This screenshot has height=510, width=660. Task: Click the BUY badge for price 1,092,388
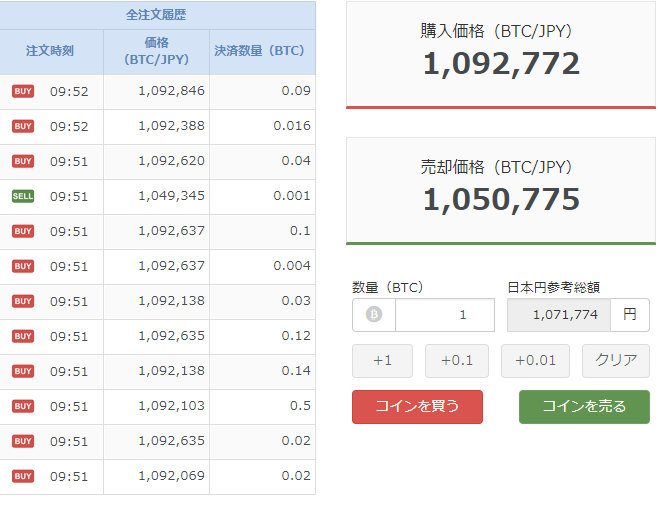click(x=23, y=127)
